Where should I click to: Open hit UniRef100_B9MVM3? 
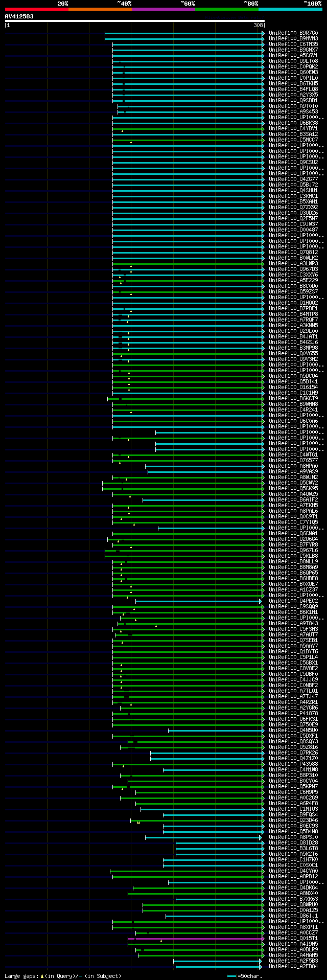[293, 38]
